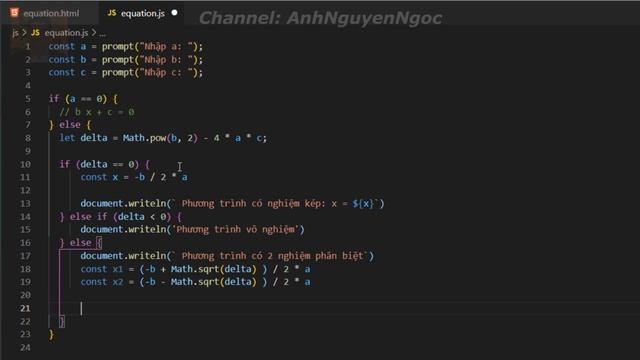Click the 'let delta' declaration
Viewport: 640px width, 360px height.
83,138
